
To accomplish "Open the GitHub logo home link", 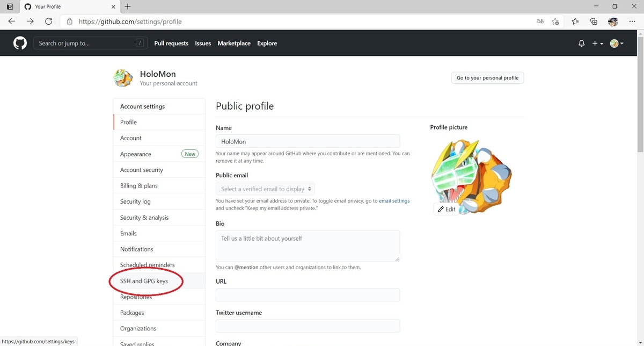I will click(x=20, y=44).
